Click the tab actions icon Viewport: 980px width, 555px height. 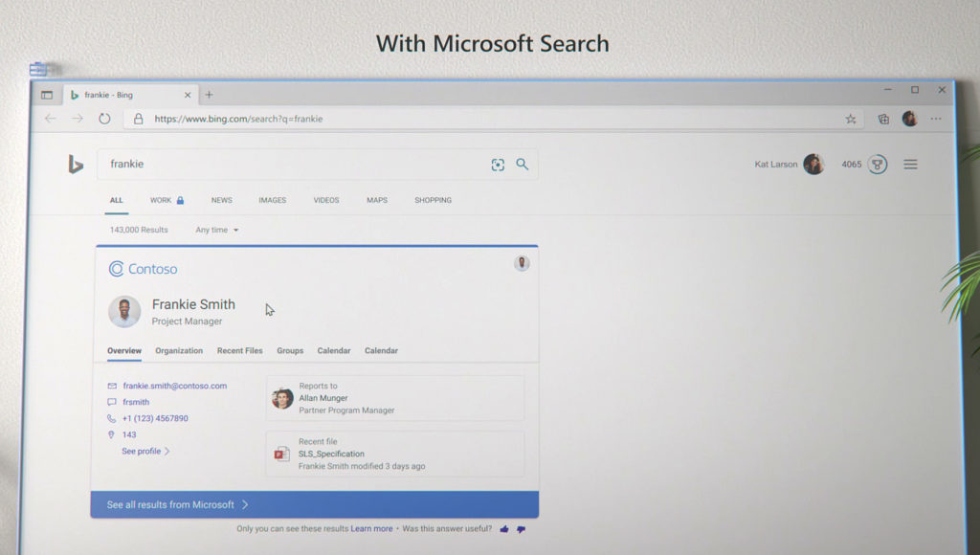(47, 95)
